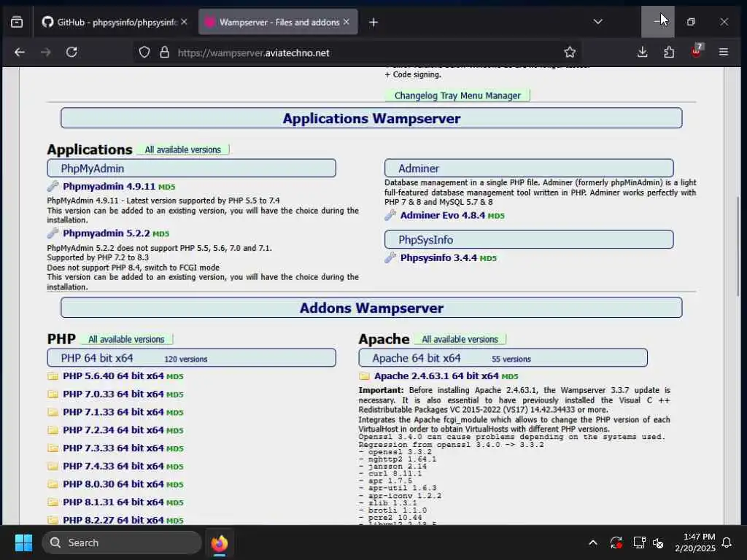Download PHP 7.0.33 64 bit x64
Viewport: 747px width, 560px height.
(113, 394)
